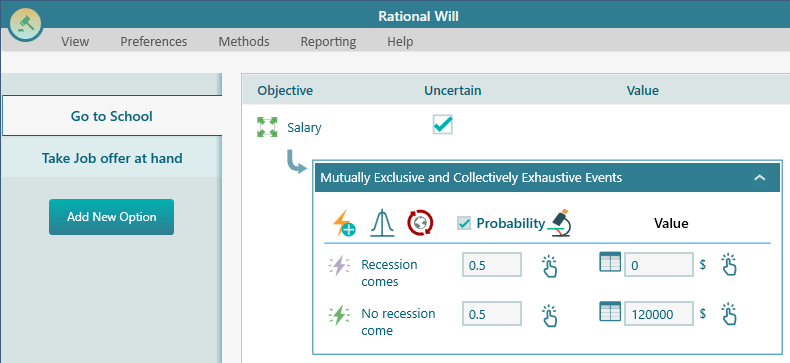Click the Add New Option button
The height and width of the screenshot is (363, 790).
[111, 217]
